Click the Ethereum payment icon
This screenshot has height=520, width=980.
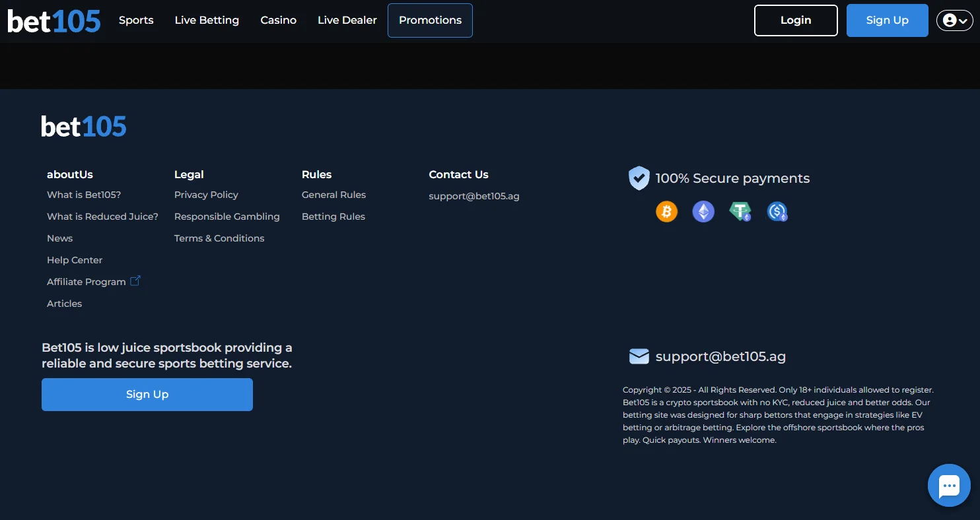tap(703, 211)
